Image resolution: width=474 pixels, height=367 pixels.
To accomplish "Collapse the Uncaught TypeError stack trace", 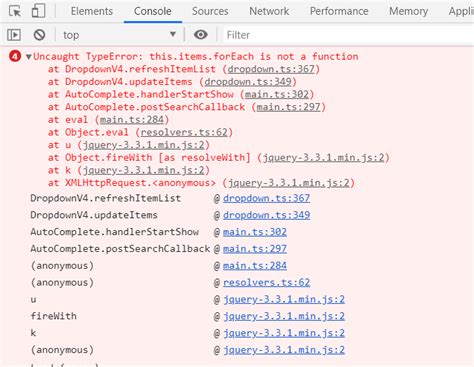I will [x=29, y=57].
